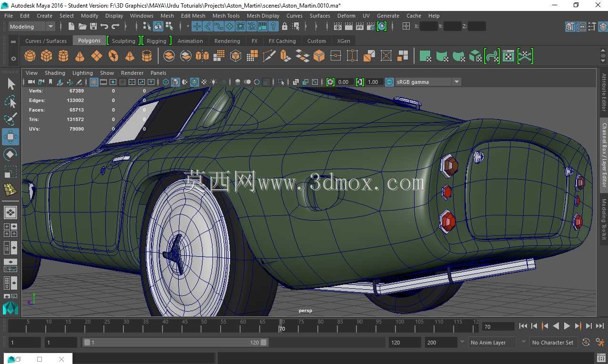Screen dimensions: 608x364
Task: Open the viewport Panels menu
Action: click(158, 73)
